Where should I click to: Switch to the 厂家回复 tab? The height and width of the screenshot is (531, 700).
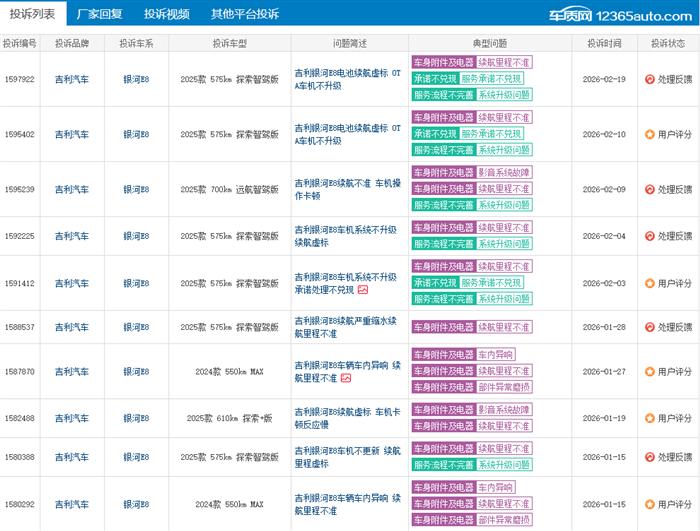click(99, 14)
